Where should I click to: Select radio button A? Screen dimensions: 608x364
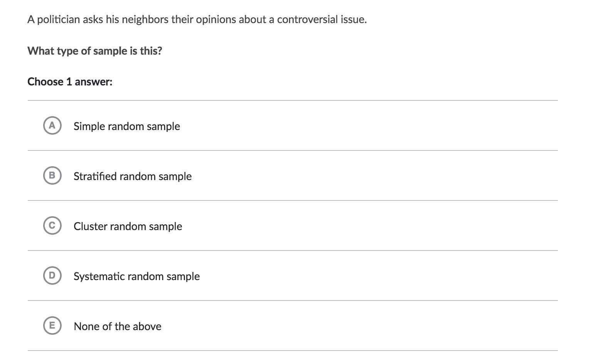52,125
